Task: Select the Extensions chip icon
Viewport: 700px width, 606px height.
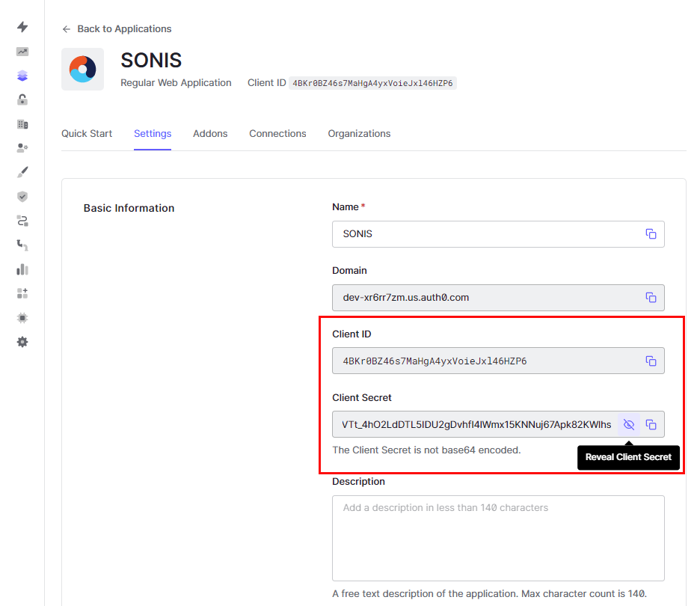Action: click(x=22, y=317)
